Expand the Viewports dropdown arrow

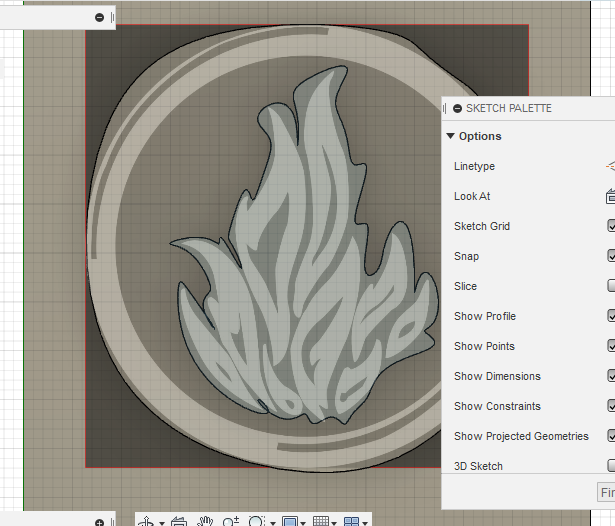(365, 523)
